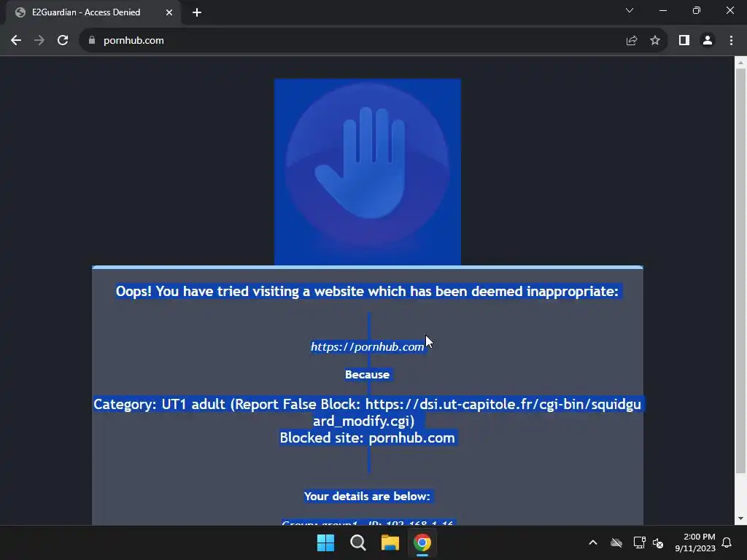This screenshot has width=747, height=560.
Task: Click the muted volume tray icon
Action: click(x=658, y=542)
